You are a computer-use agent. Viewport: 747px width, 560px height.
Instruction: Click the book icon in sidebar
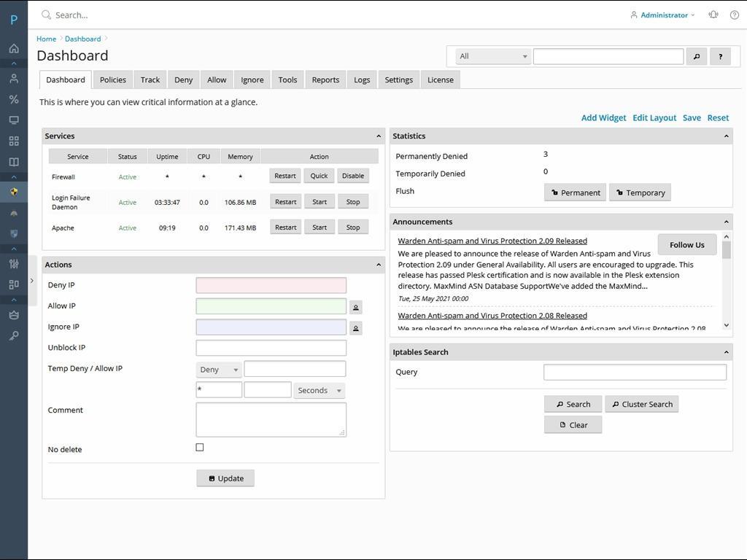pos(14,162)
